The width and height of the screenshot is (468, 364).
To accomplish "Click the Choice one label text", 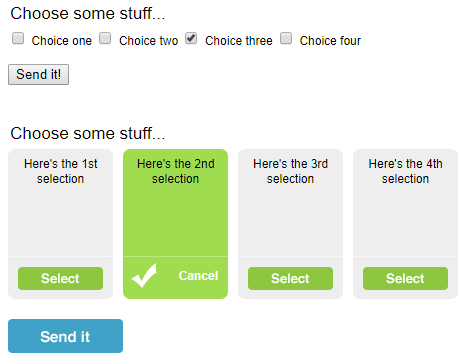I will [62, 41].
